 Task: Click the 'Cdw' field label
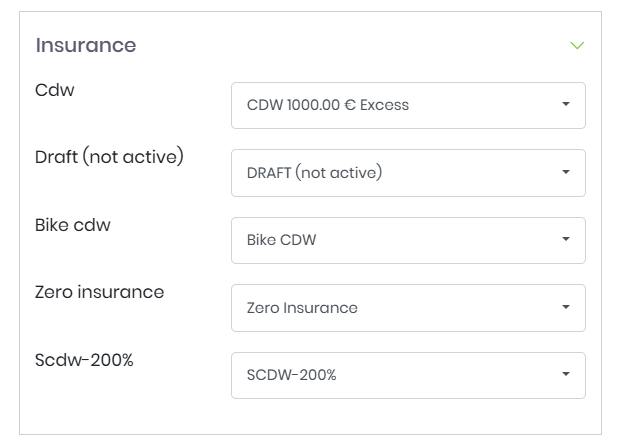click(55, 90)
